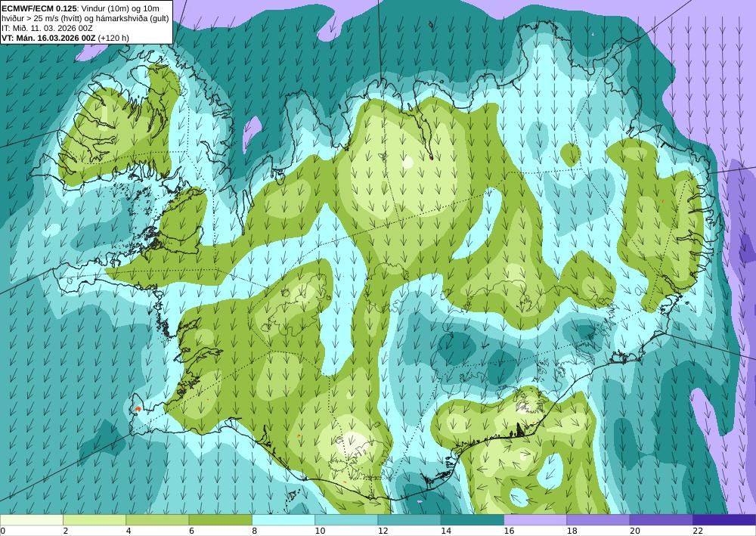Choose the dark teal 14–16 m/s legend swatch
Screen dimensions: 756x536
click(x=472, y=520)
